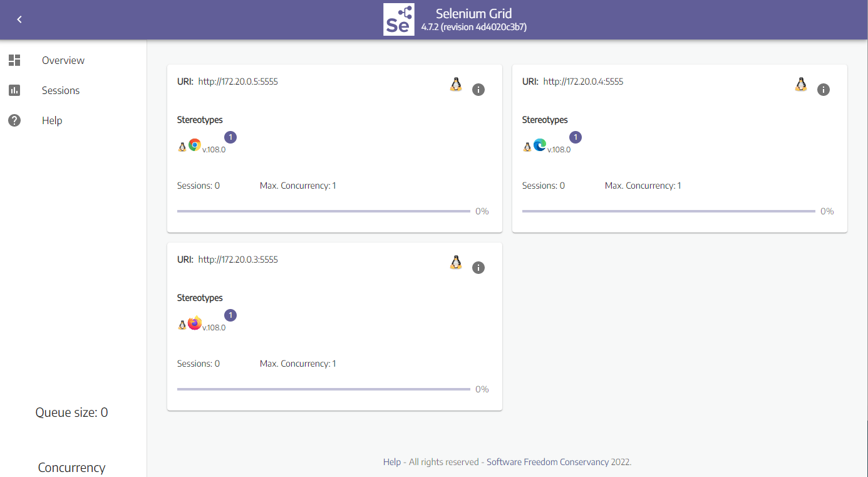The image size is (868, 477).
Task: Show info for node 172.20.0.5
Action: pos(478,90)
